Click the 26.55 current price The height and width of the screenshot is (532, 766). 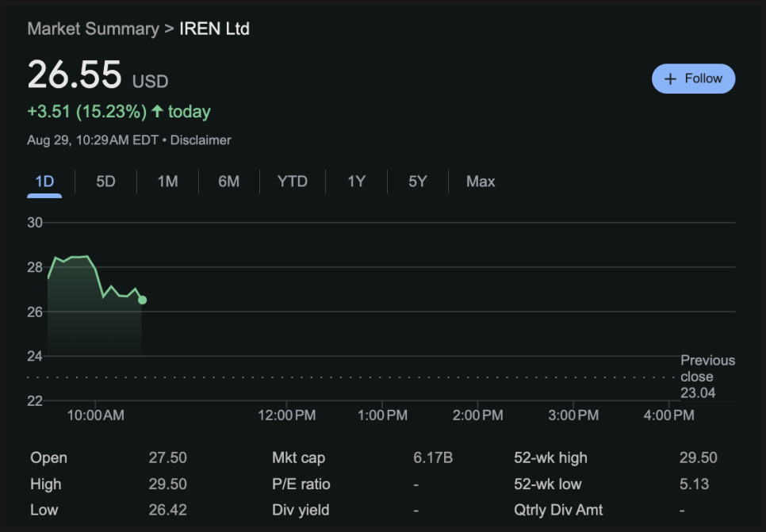click(x=75, y=75)
